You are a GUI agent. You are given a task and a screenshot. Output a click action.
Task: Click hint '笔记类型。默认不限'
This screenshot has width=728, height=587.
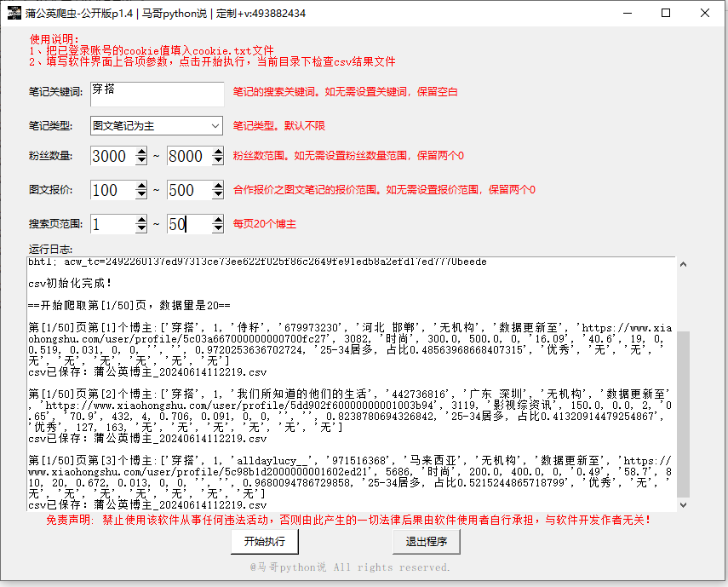pyautogui.click(x=278, y=125)
